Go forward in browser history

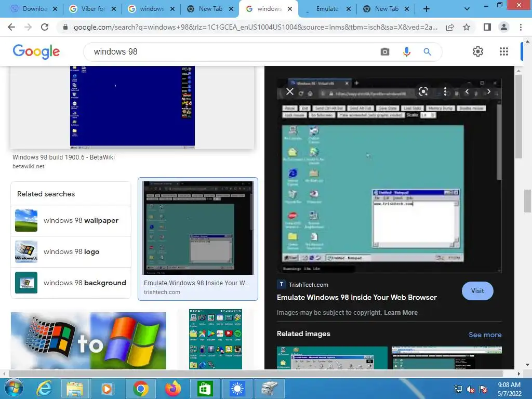tap(28, 27)
